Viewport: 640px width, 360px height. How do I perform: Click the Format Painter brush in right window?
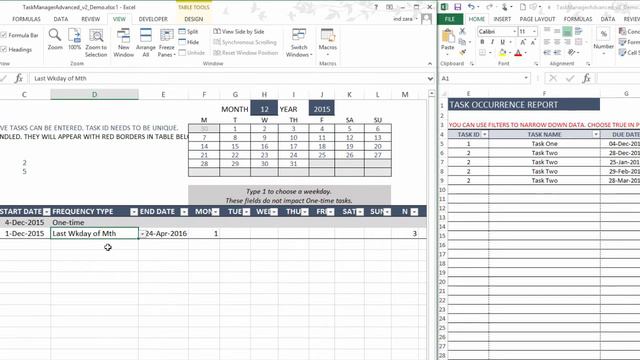pyautogui.click(x=462, y=52)
